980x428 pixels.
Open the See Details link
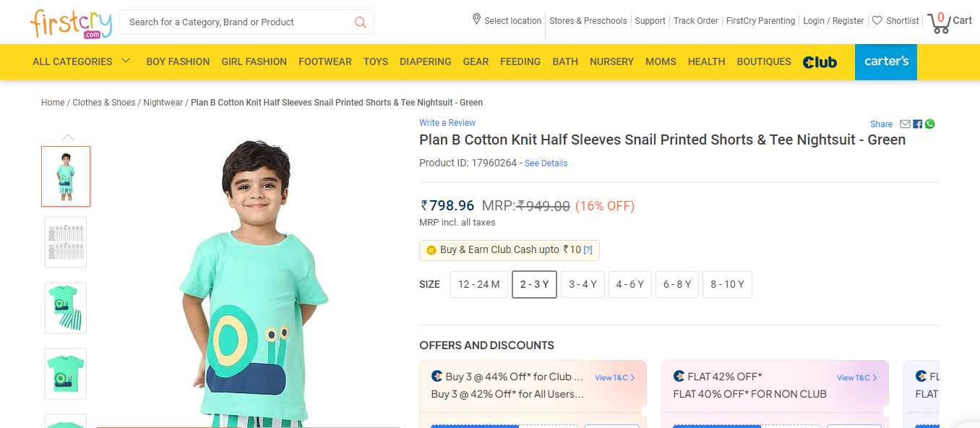(x=546, y=163)
